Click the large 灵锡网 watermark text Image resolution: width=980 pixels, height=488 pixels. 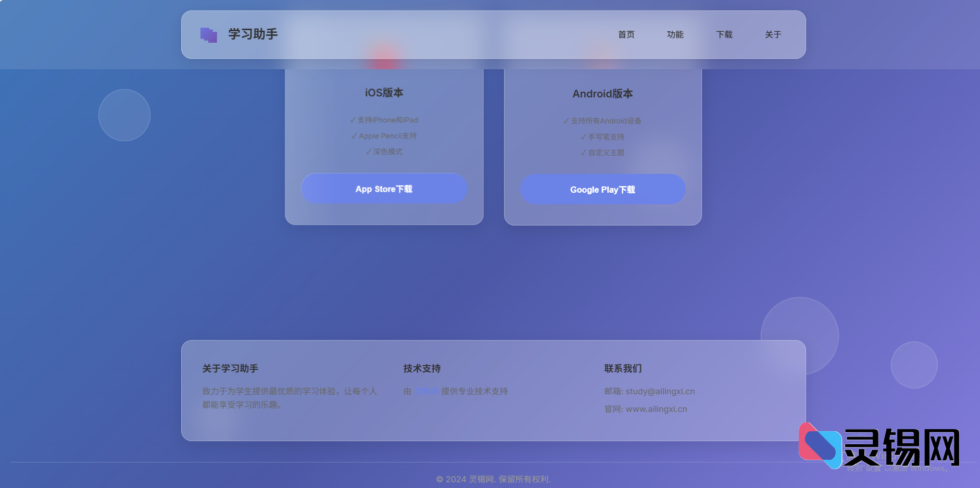[x=902, y=447]
